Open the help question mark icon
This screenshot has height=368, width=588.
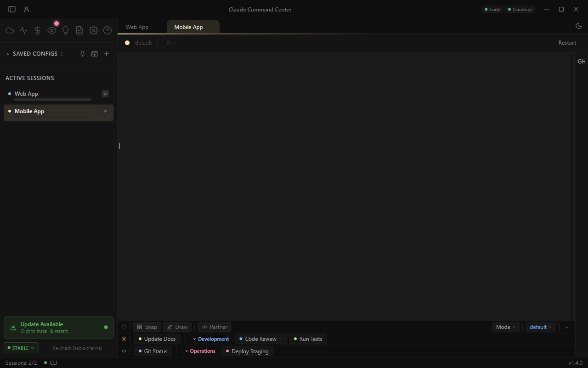click(107, 30)
